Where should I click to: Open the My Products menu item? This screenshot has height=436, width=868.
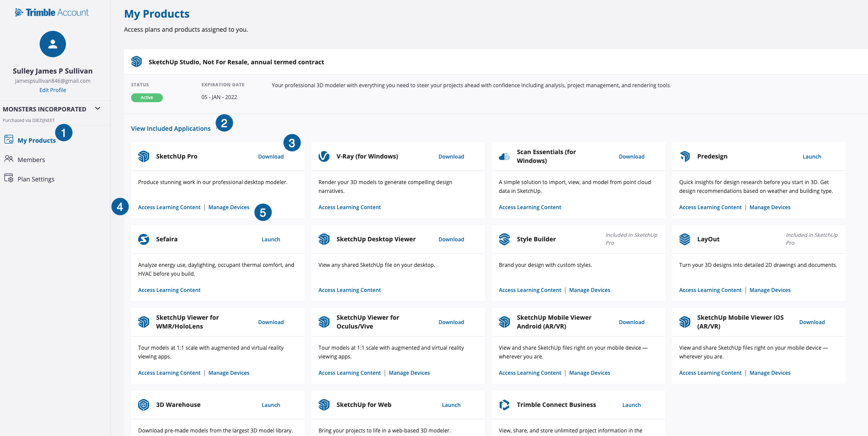point(37,140)
